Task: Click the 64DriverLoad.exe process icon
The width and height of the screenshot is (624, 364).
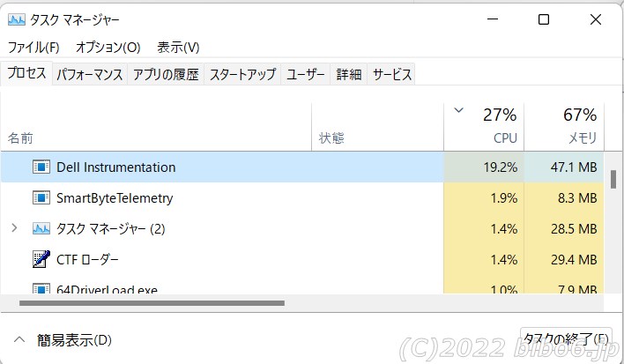Action: pos(41,288)
